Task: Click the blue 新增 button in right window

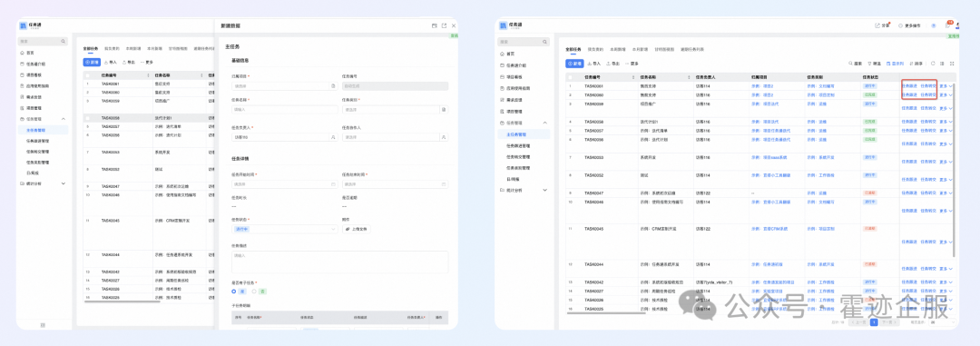Action: pos(574,64)
